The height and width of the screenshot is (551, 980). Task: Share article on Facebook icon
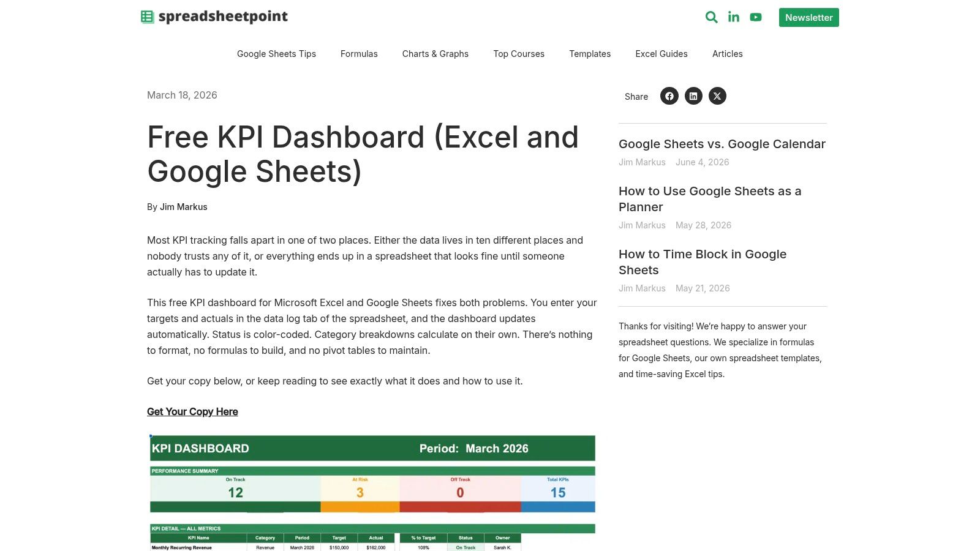tap(669, 96)
